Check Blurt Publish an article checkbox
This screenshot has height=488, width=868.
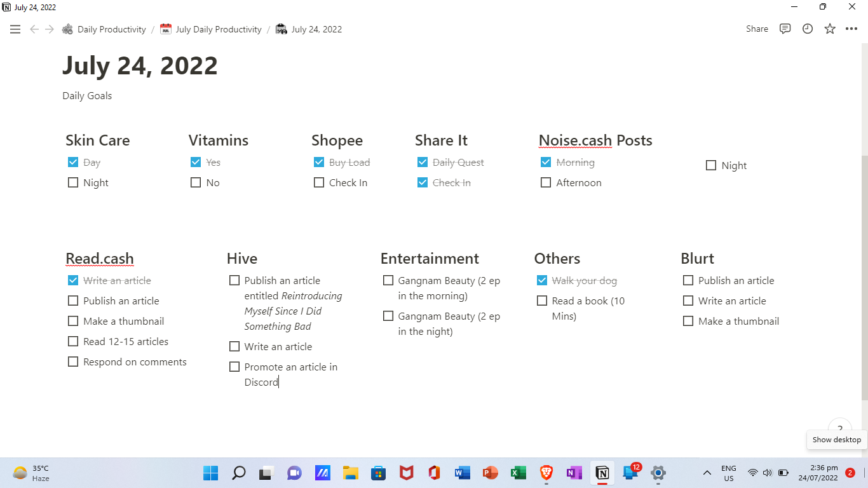[688, 280]
